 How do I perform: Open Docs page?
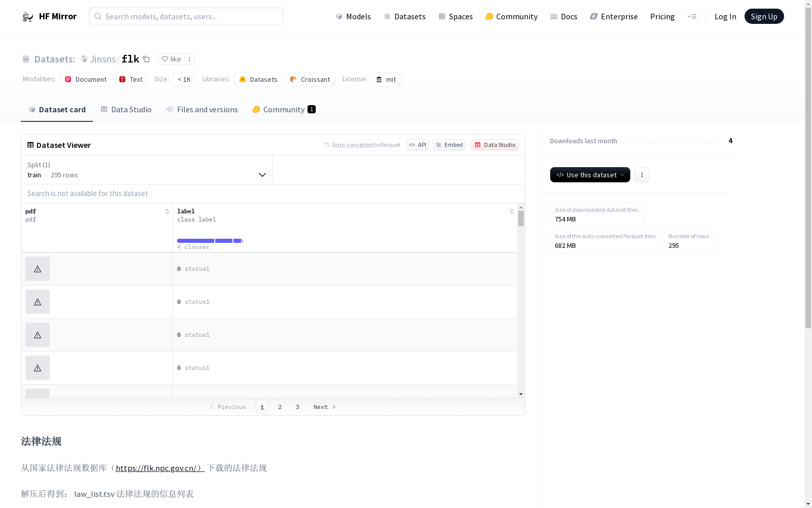point(564,16)
